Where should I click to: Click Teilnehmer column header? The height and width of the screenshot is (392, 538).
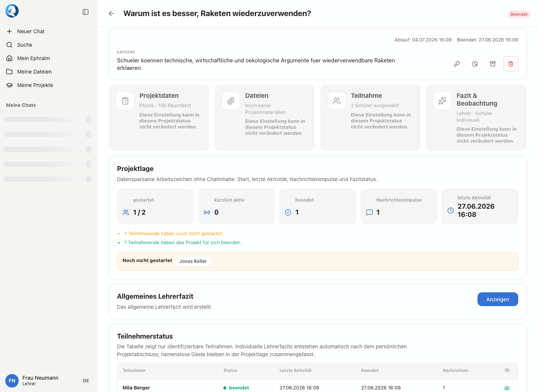pyautogui.click(x=134, y=370)
